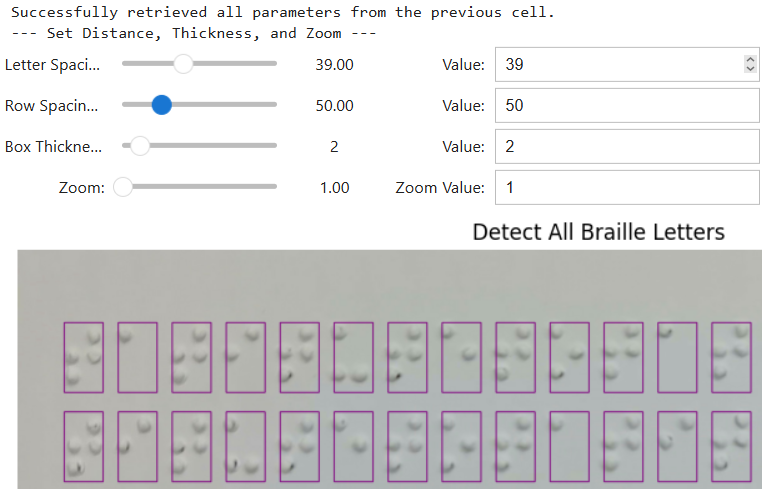Increment Letter Spacing with the up arrow
The height and width of the screenshot is (489, 762).
click(750, 60)
